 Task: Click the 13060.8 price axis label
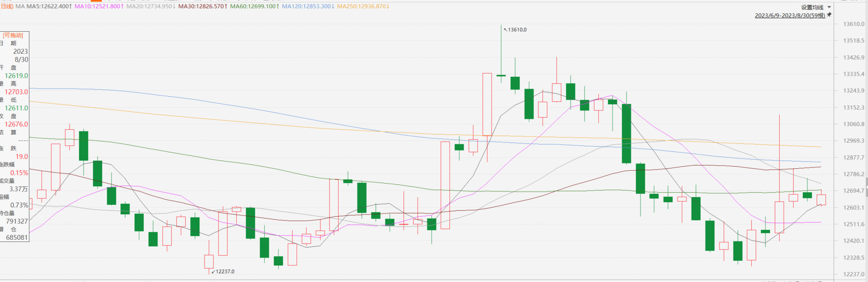[x=854, y=124]
